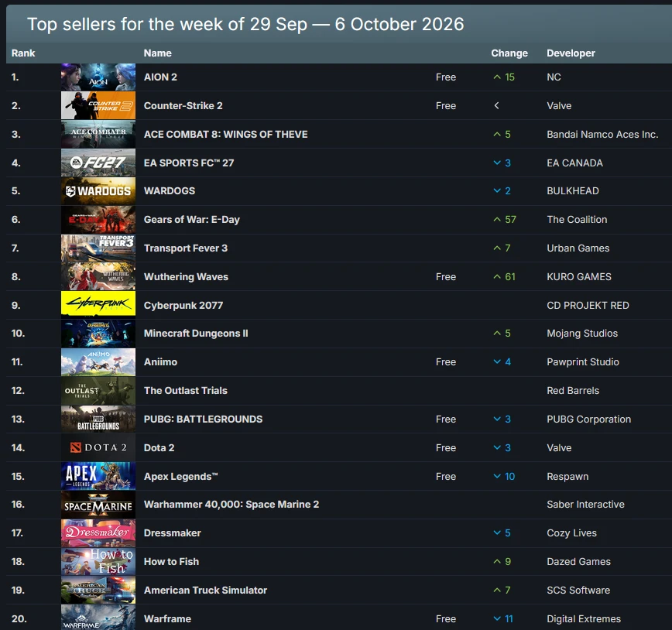The height and width of the screenshot is (630, 672).
Task: Open the Transport Fever 3 thumbnail
Action: tap(98, 248)
